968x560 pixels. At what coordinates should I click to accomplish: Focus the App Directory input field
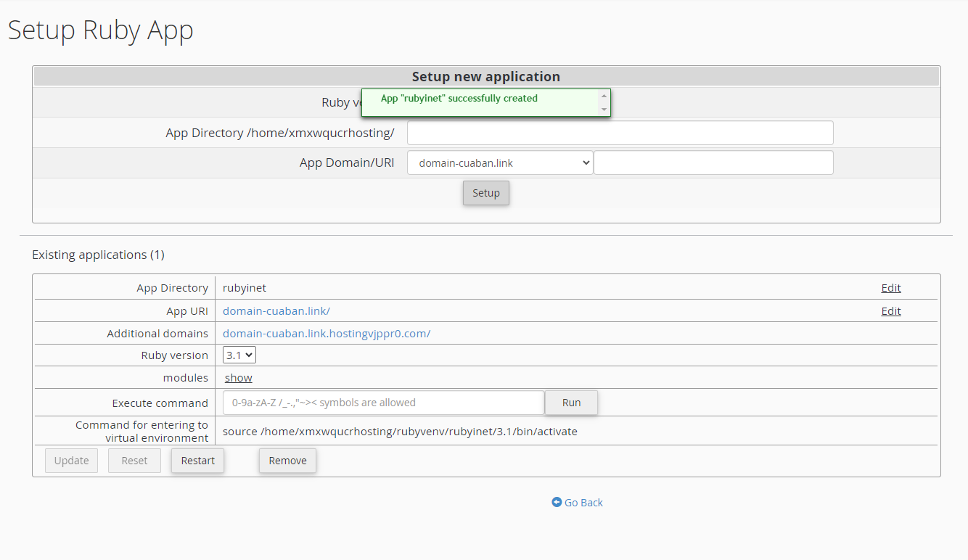pos(620,133)
